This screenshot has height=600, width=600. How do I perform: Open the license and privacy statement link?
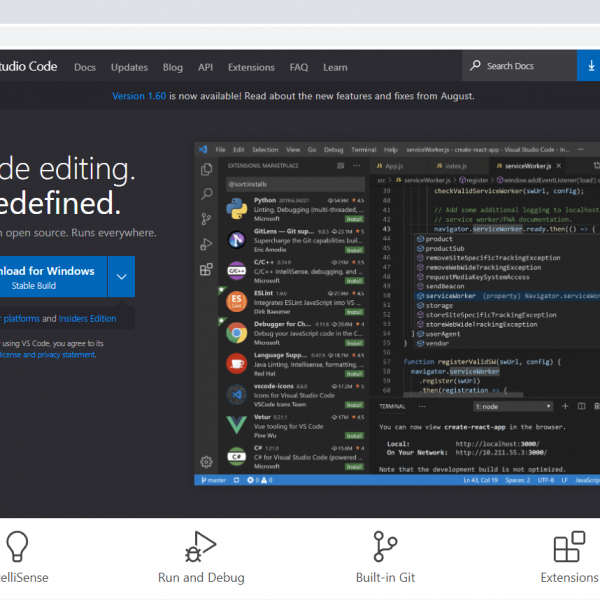coord(47,354)
